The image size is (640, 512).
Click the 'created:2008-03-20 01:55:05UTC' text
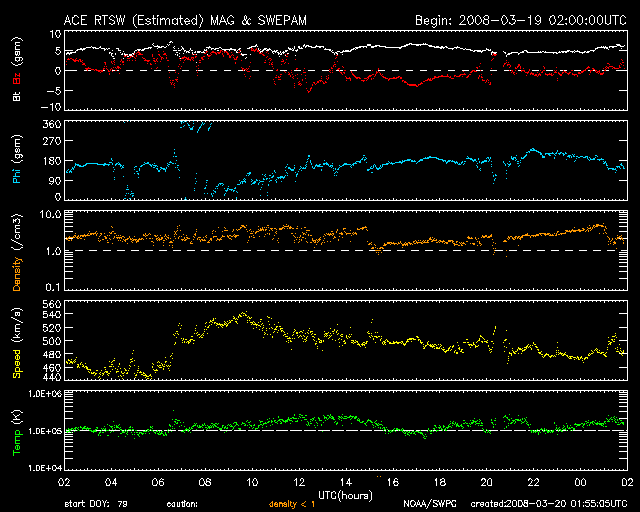549,504
